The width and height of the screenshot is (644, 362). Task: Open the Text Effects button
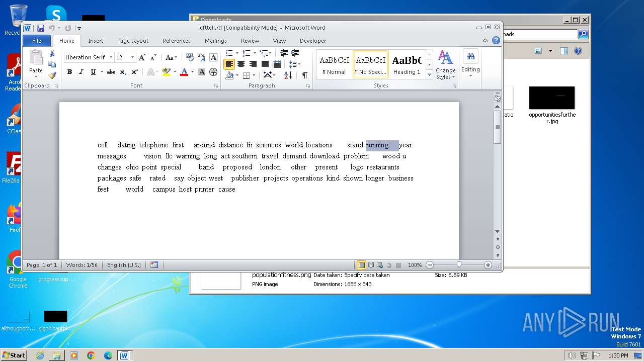click(150, 72)
